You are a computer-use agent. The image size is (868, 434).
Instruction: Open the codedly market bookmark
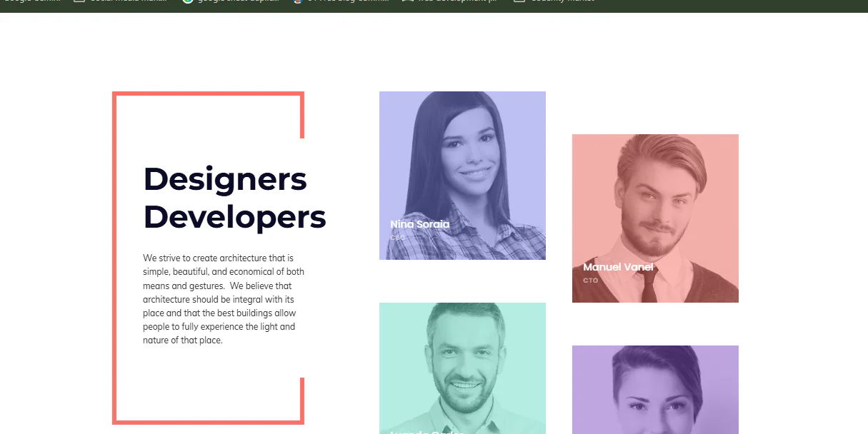[564, 1]
